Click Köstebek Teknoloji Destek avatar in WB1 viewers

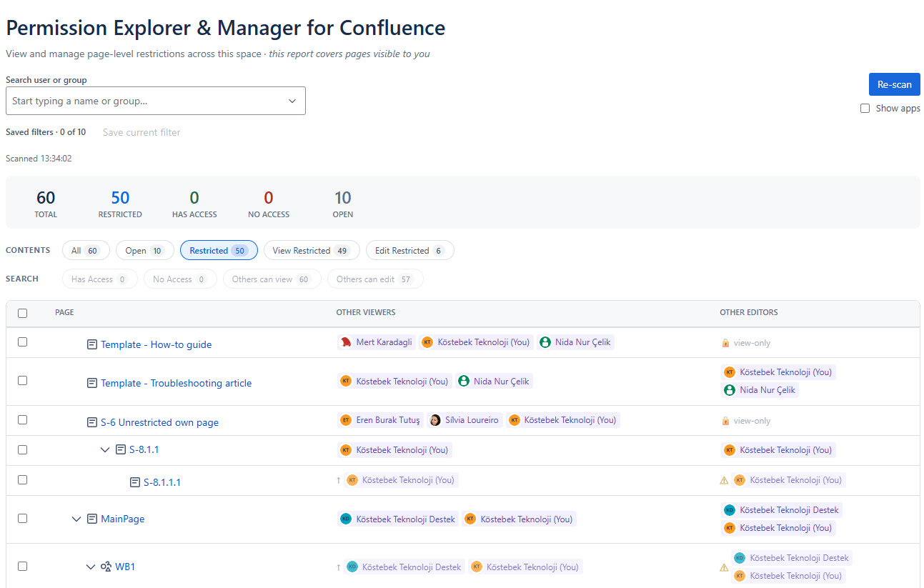(352, 567)
